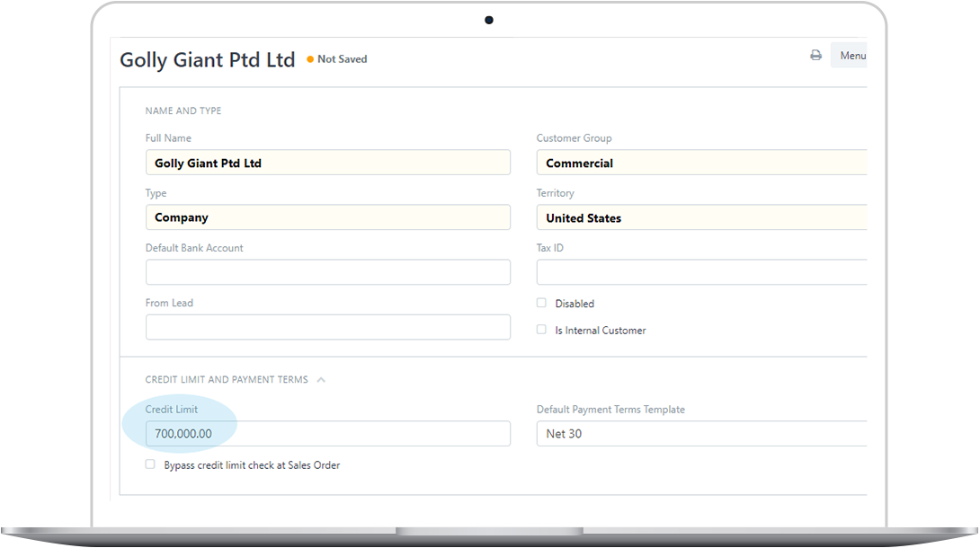Select Default Payment Terms Template field
Screen dimensions: 980x548
tap(701, 434)
